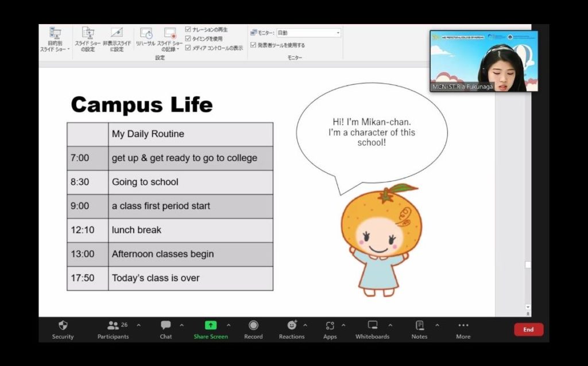Click the vertical scrollbar thumb beside the slide
This screenshot has height=366, width=588.
(528, 265)
